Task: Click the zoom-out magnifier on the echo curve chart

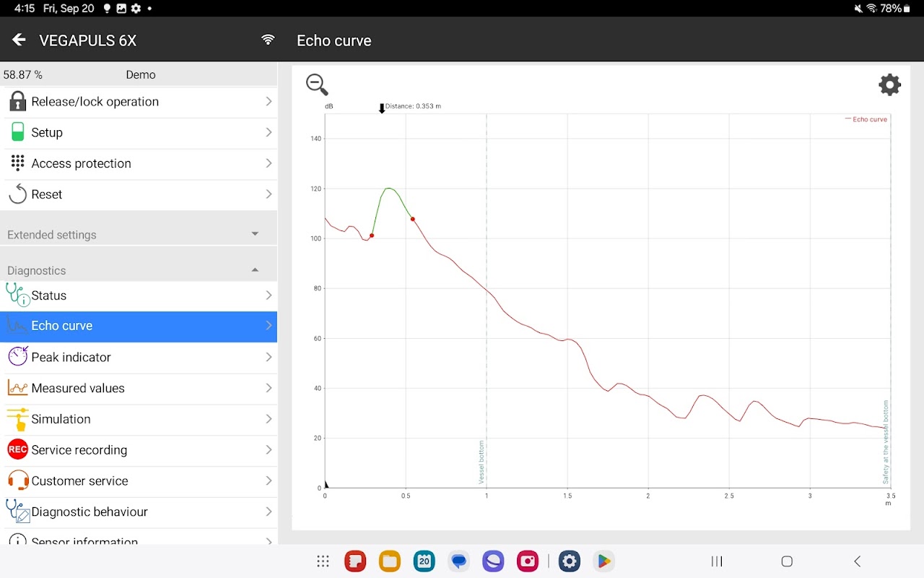Action: pyautogui.click(x=316, y=84)
